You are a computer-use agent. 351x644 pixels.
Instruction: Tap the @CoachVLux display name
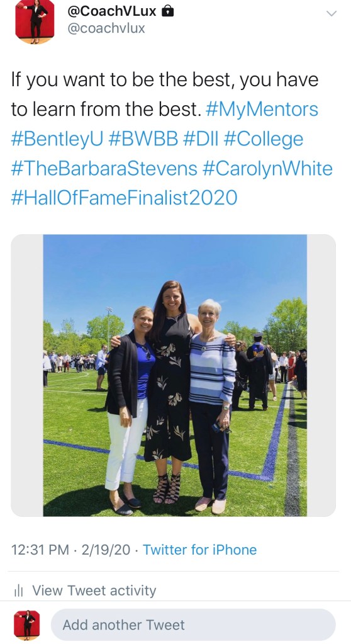point(112,11)
